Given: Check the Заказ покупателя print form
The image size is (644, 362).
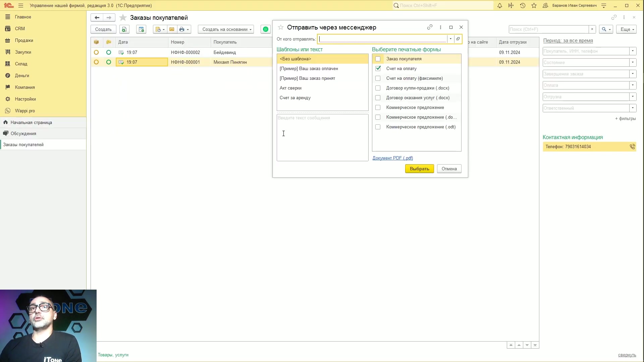Looking at the screenshot, I should (x=378, y=59).
